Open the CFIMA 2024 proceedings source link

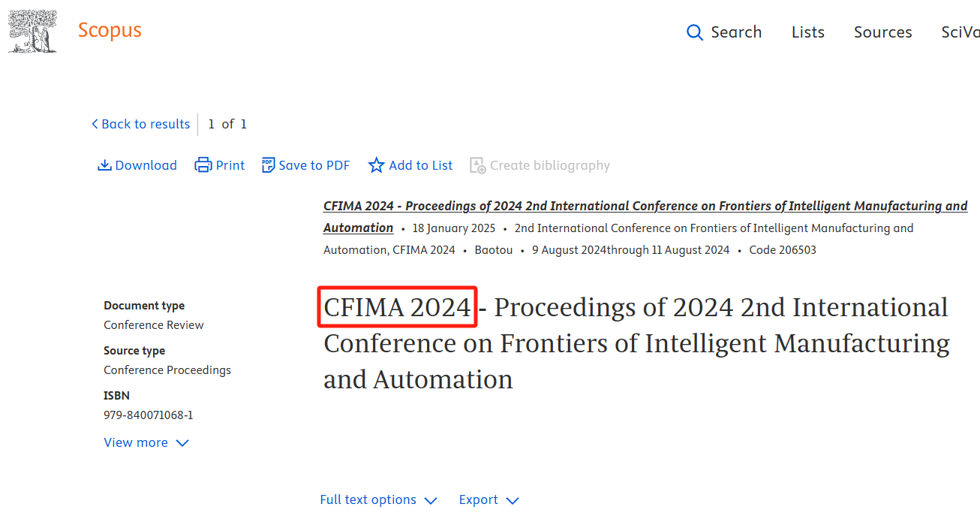point(645,216)
